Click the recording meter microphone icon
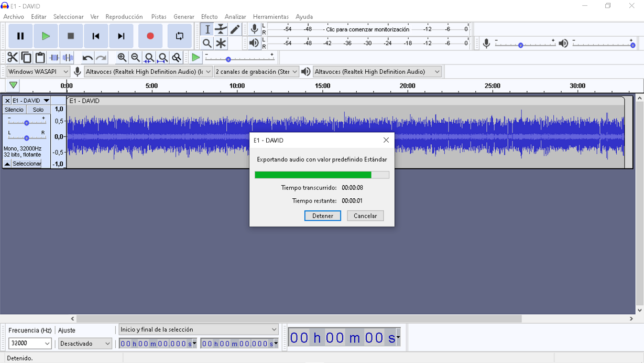644x363 pixels. click(x=254, y=29)
